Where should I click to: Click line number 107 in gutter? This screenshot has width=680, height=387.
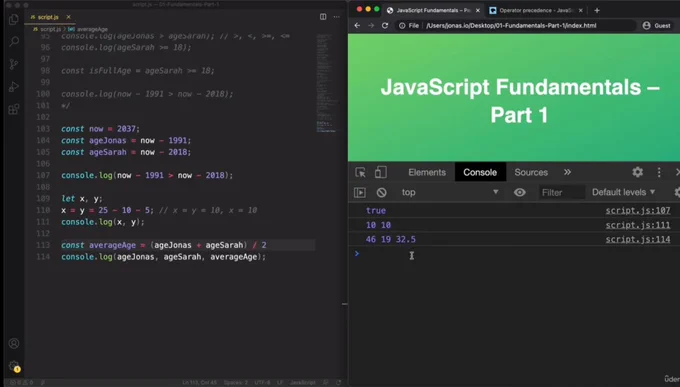tap(43, 175)
